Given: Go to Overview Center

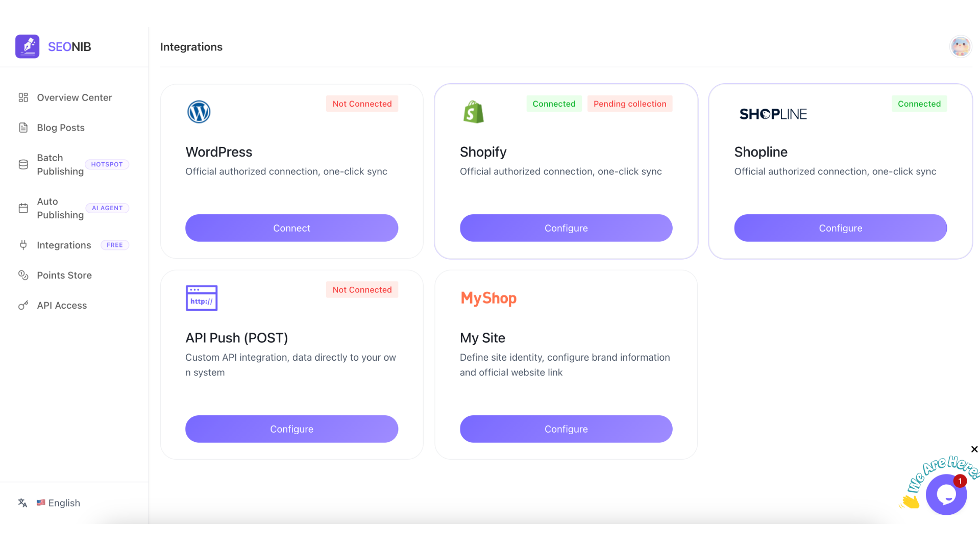Looking at the screenshot, I should 74,97.
